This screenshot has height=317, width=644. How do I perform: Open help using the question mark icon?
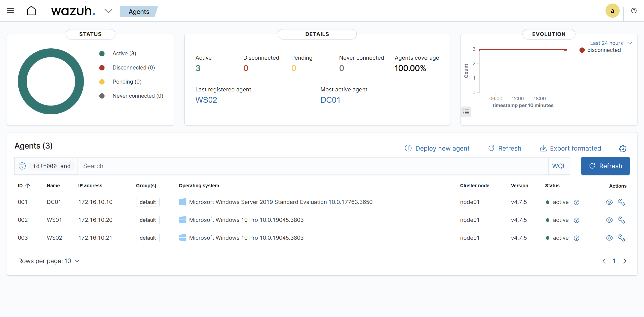(x=634, y=11)
